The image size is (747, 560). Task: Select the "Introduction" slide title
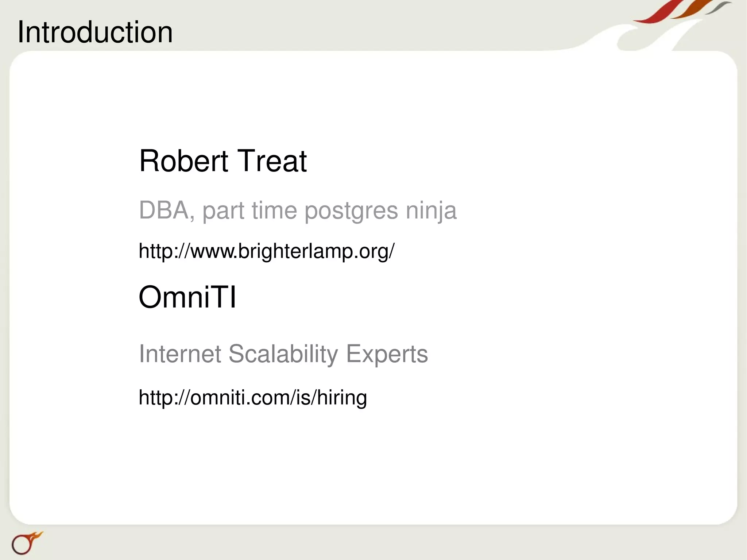(x=95, y=32)
